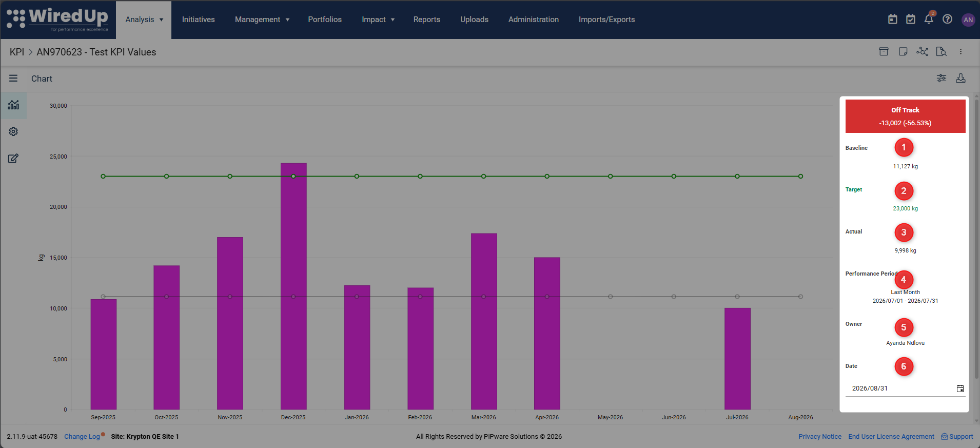Select the chart view sidebar icon

[13, 105]
